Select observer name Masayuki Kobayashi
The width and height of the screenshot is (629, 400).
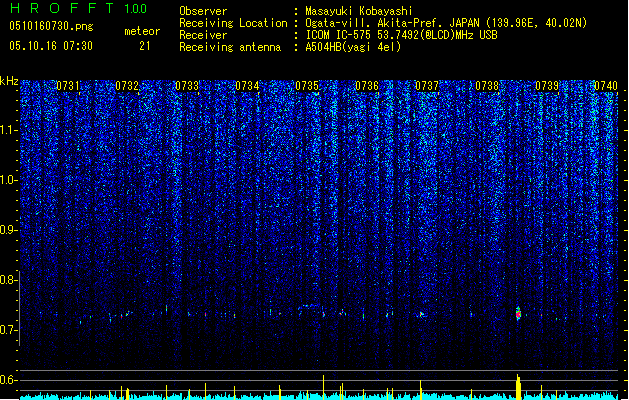tap(359, 11)
